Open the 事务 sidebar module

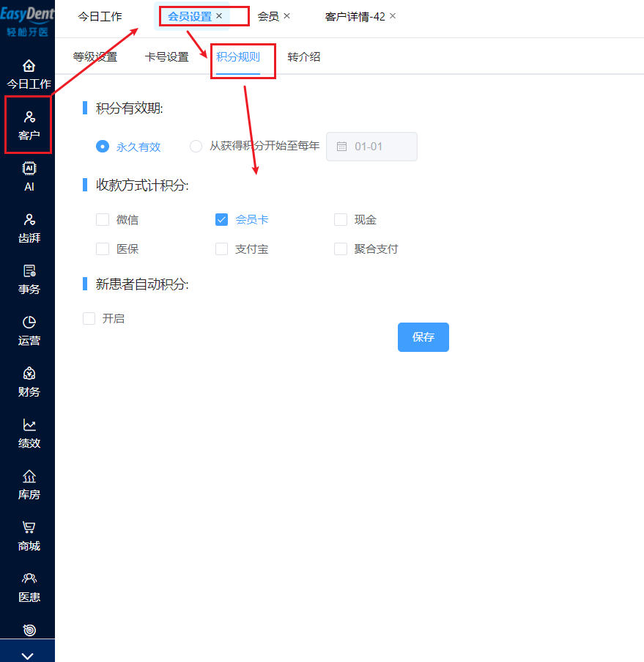(29, 279)
